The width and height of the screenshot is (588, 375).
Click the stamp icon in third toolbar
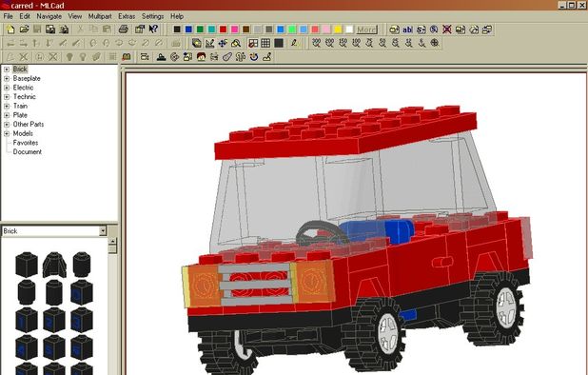[161, 57]
